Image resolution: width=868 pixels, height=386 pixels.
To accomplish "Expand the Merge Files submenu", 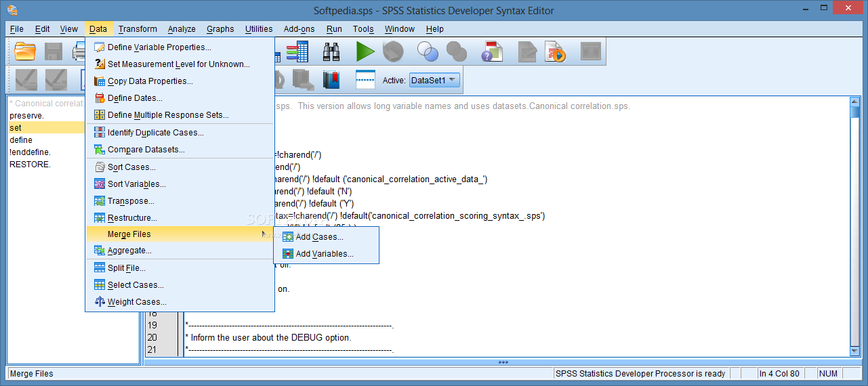I will pyautogui.click(x=180, y=234).
